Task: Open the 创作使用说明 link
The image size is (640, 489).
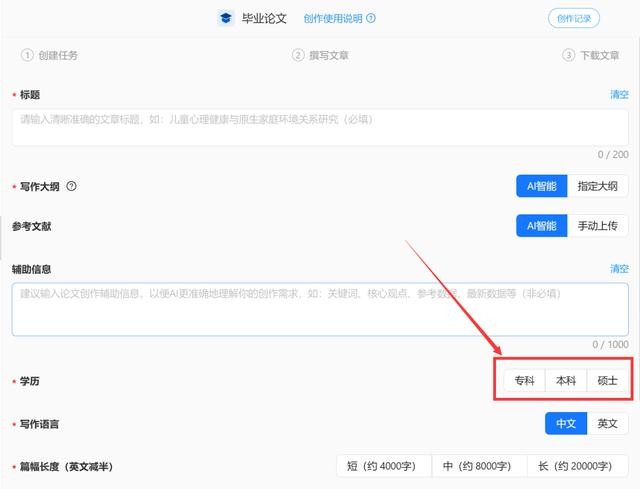Action: tap(333, 18)
